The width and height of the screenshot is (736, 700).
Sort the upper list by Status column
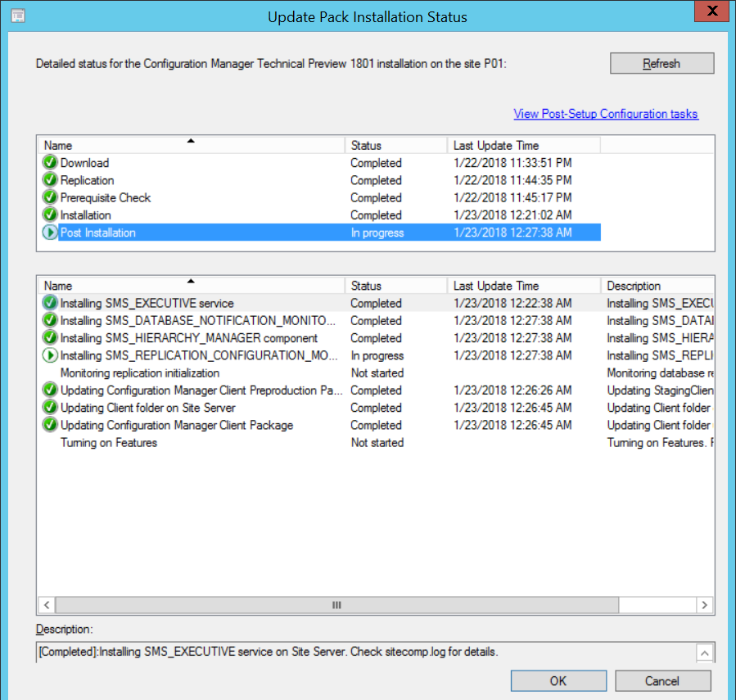(x=395, y=145)
